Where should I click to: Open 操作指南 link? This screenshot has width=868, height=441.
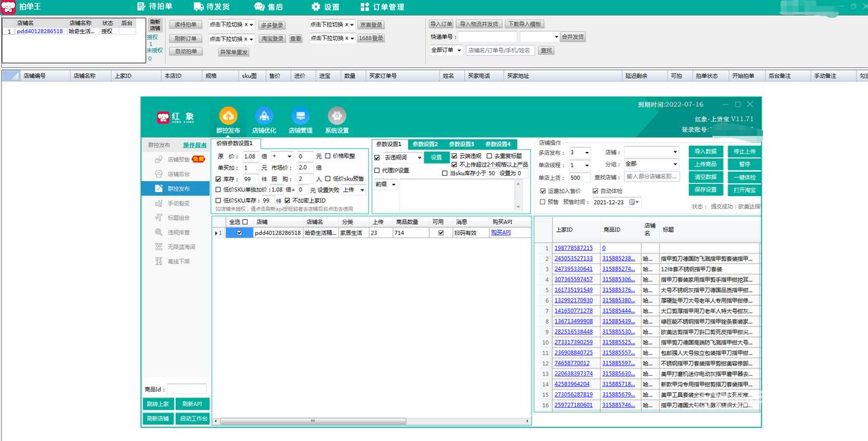point(195,145)
